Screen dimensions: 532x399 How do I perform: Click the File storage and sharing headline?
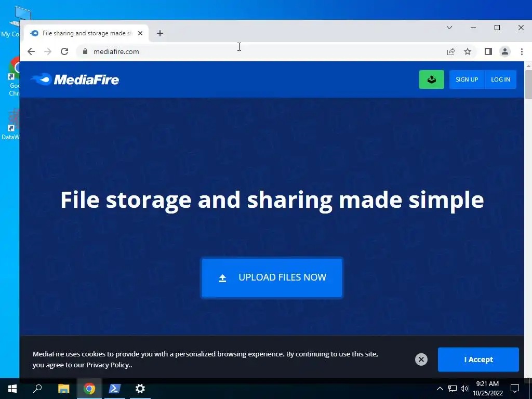tap(272, 200)
